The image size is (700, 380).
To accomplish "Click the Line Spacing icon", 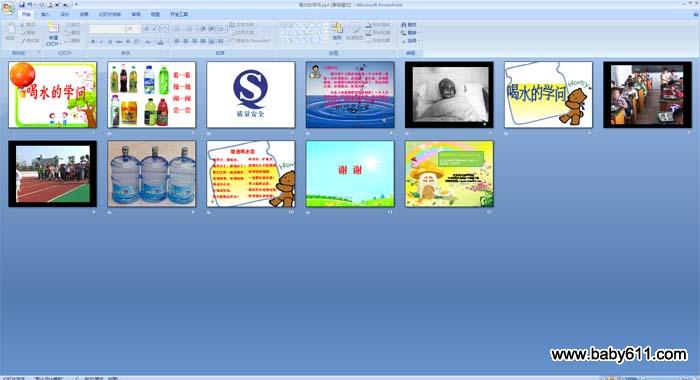I will [x=221, y=29].
